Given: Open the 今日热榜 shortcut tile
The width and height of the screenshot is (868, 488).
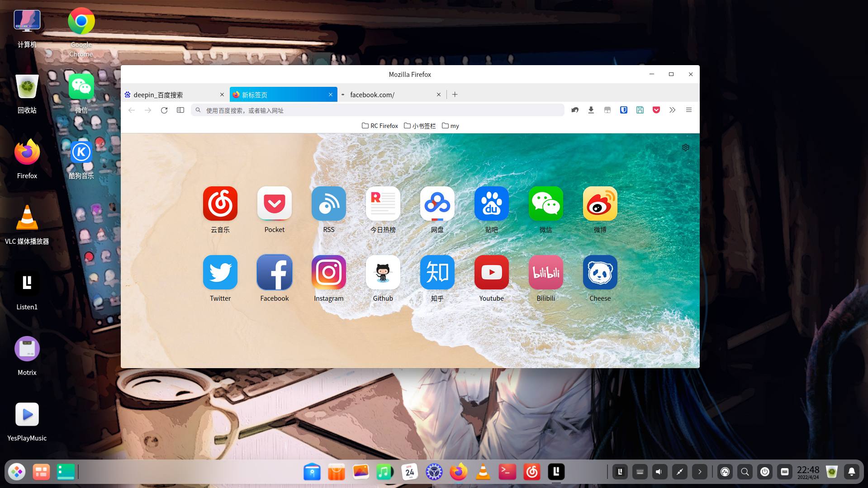Looking at the screenshot, I should (x=383, y=204).
